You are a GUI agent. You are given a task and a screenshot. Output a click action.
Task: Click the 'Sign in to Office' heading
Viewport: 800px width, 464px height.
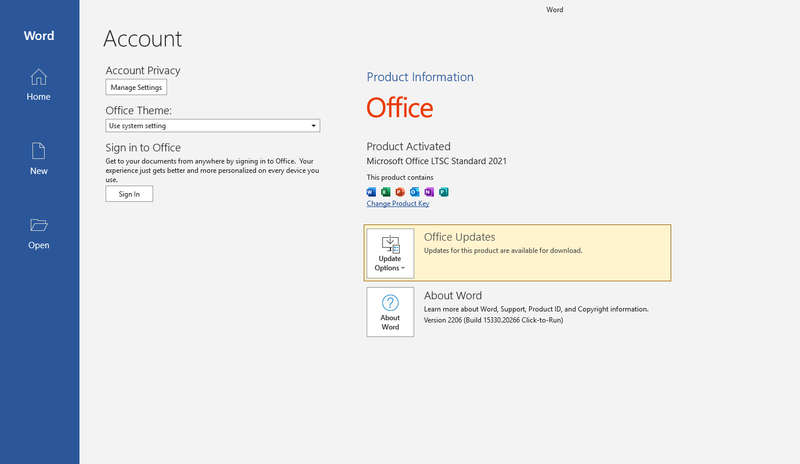click(143, 148)
